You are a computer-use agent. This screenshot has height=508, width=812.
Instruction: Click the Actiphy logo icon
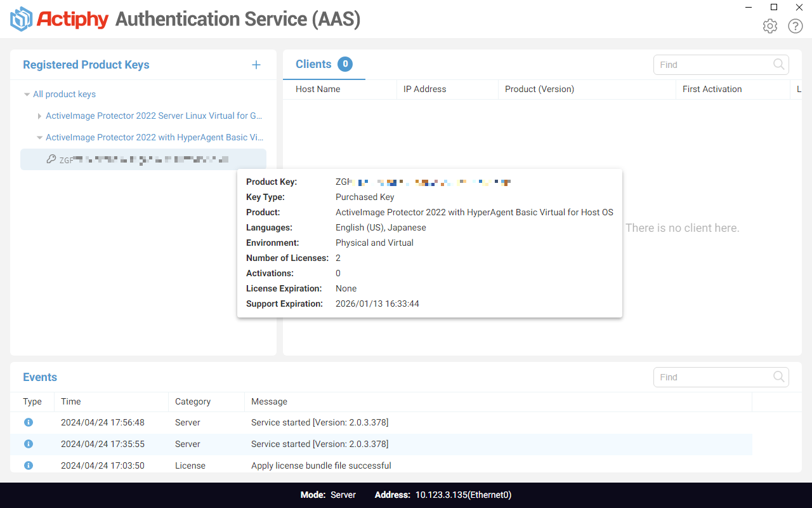[x=22, y=19]
